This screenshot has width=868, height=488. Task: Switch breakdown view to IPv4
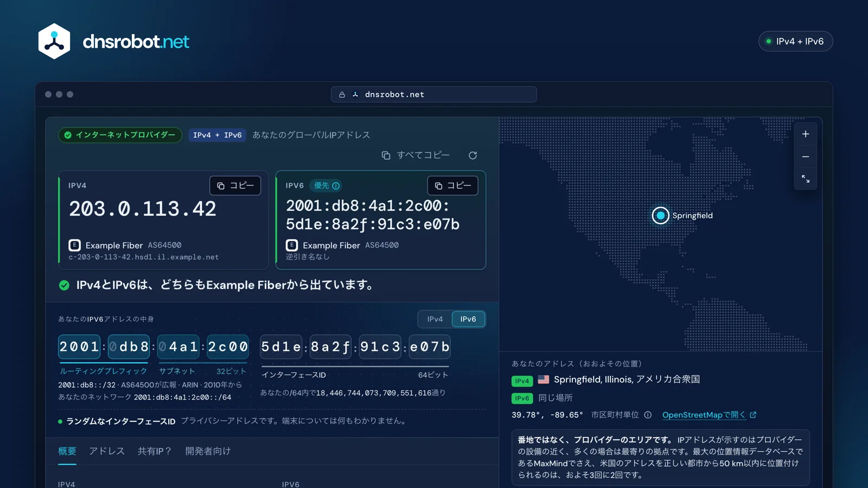435,319
